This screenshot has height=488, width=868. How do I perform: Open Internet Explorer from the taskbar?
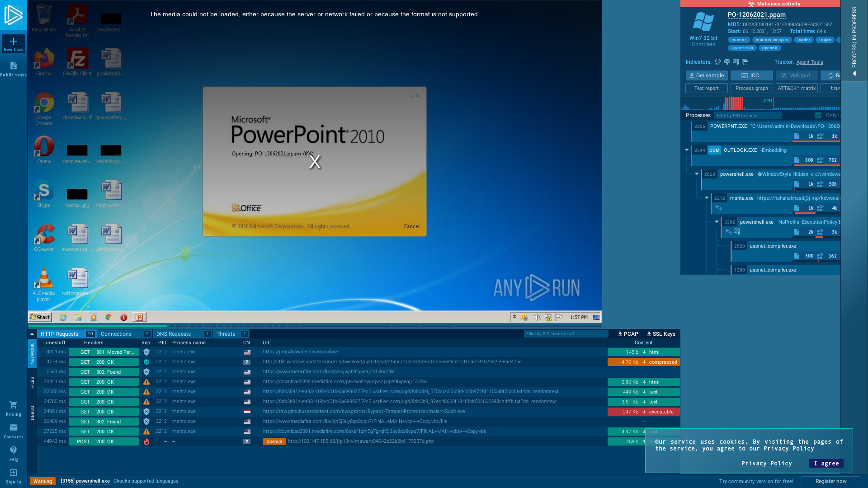click(x=63, y=317)
